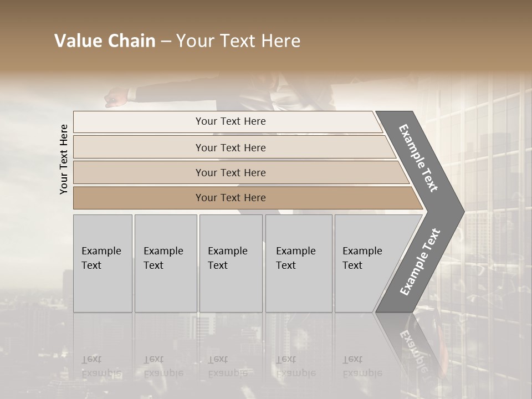The image size is (532, 399).
Task: Click the middle gray "Example Text" box
Action: click(230, 263)
